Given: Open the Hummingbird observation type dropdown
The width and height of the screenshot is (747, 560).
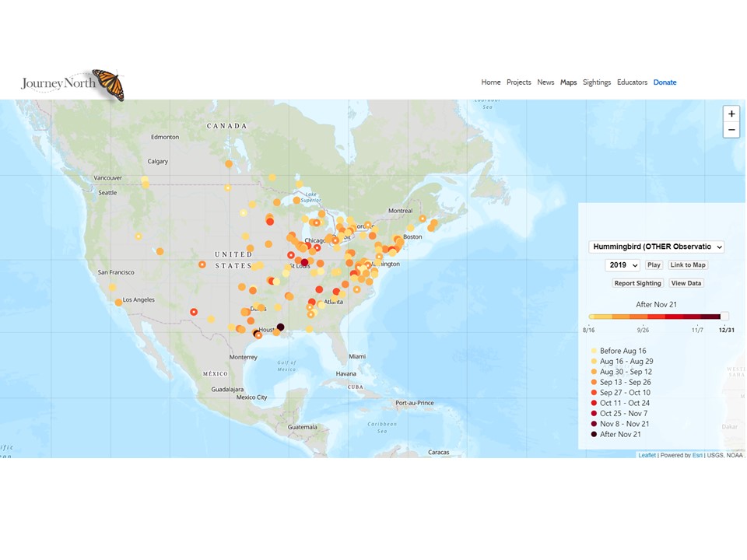Looking at the screenshot, I should click(656, 247).
